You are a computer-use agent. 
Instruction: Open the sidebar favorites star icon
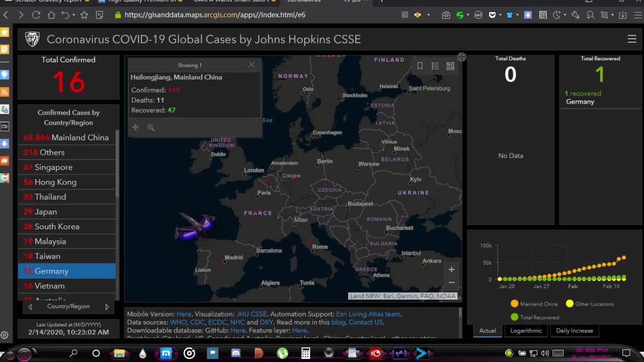coord(5,32)
